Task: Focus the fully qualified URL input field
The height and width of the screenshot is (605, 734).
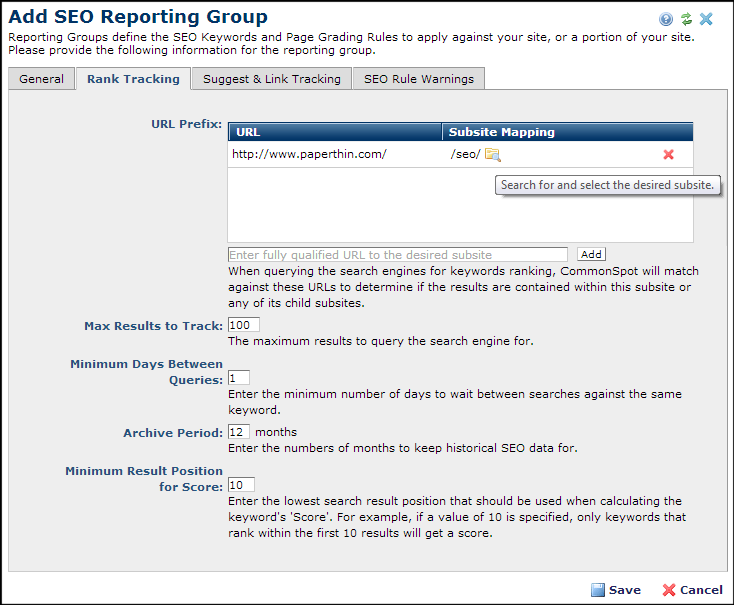Action: click(x=397, y=255)
